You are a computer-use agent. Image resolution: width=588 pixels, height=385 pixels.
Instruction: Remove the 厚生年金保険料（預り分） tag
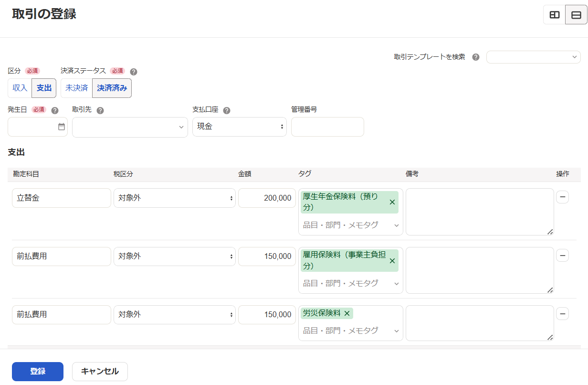point(392,202)
